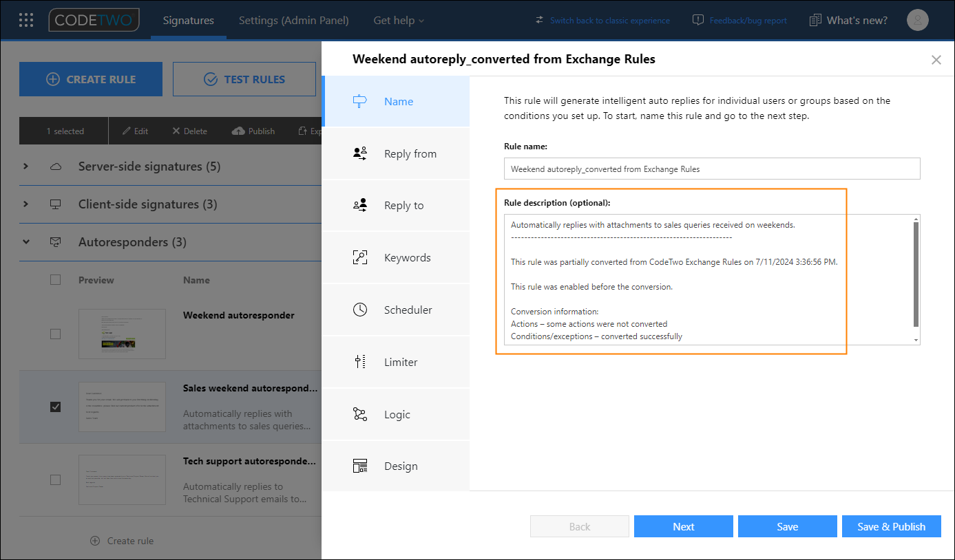Viewport: 955px width, 560px height.
Task: Click Switch back to classic experience link
Action: click(609, 21)
